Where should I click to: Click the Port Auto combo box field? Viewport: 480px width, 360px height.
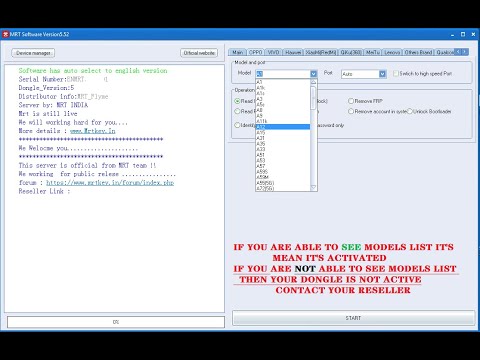coord(360,74)
